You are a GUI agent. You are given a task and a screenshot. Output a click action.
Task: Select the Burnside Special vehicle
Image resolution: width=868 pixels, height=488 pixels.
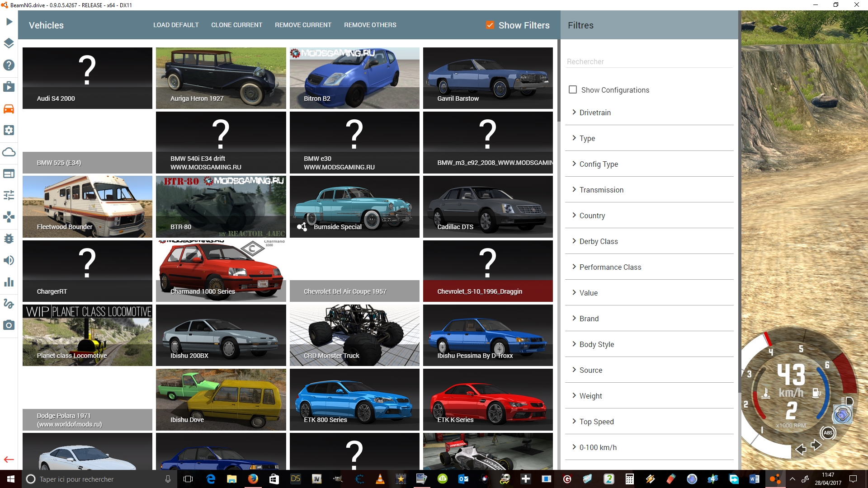pos(354,206)
